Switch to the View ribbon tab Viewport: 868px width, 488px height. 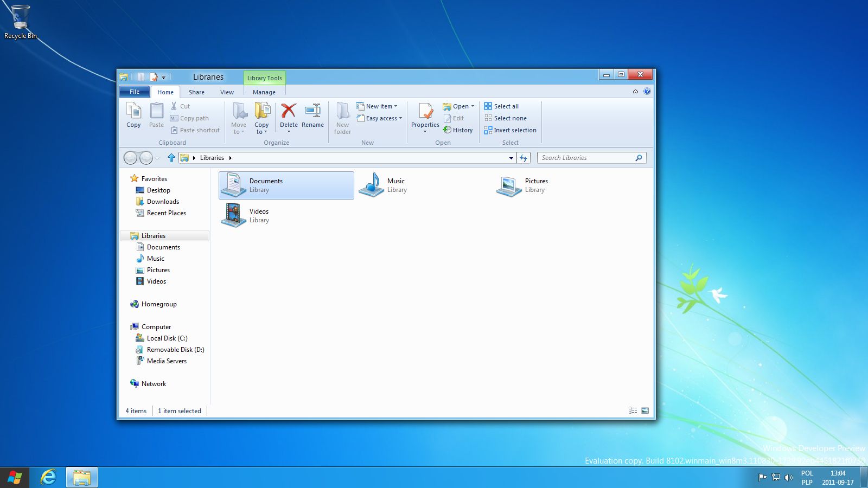tap(227, 92)
